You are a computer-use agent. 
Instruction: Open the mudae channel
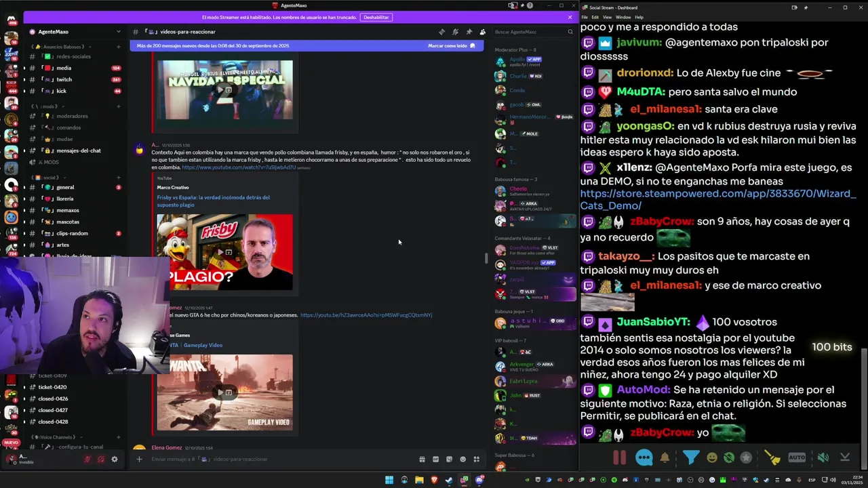click(75, 139)
